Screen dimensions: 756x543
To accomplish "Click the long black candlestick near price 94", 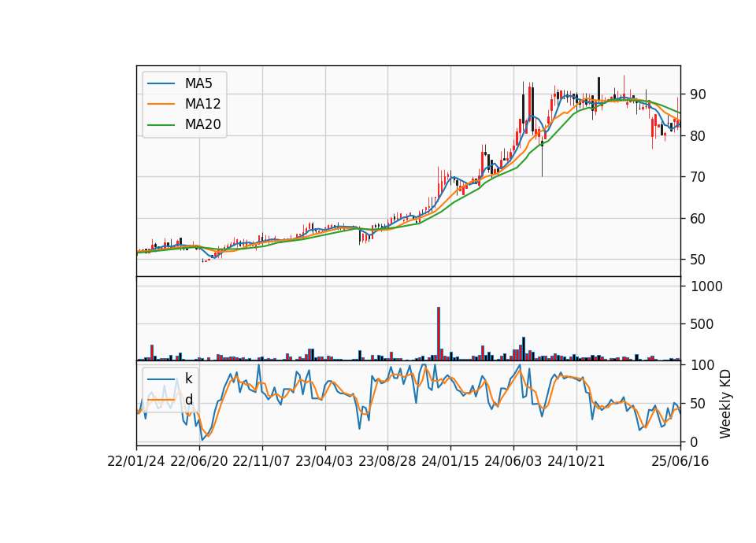I will click(x=598, y=89).
